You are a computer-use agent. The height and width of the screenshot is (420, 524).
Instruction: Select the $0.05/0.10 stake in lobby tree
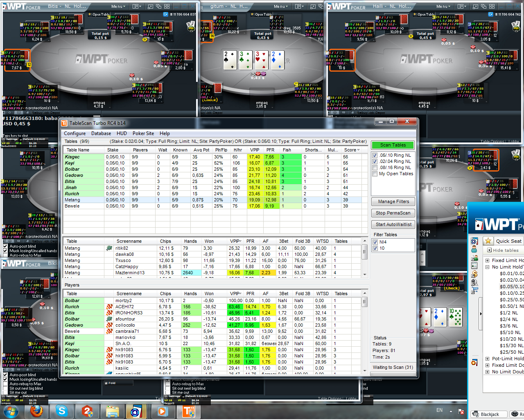512,287
